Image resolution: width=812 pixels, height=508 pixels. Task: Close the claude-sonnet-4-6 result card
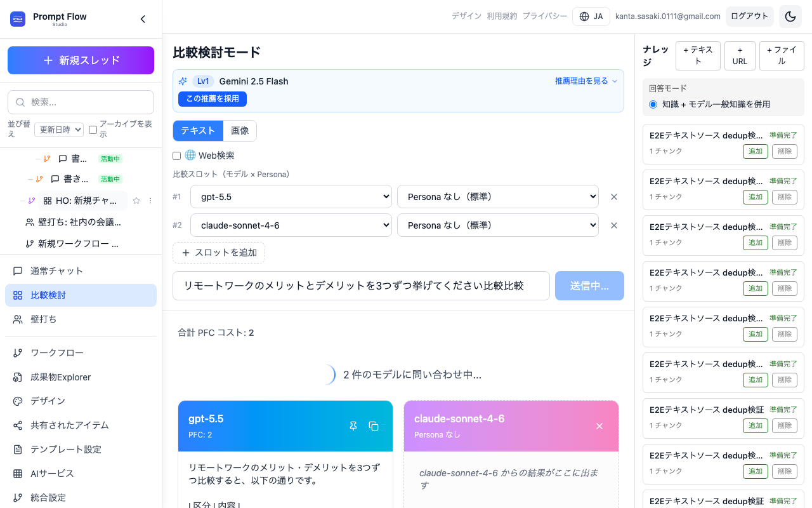pos(599,426)
